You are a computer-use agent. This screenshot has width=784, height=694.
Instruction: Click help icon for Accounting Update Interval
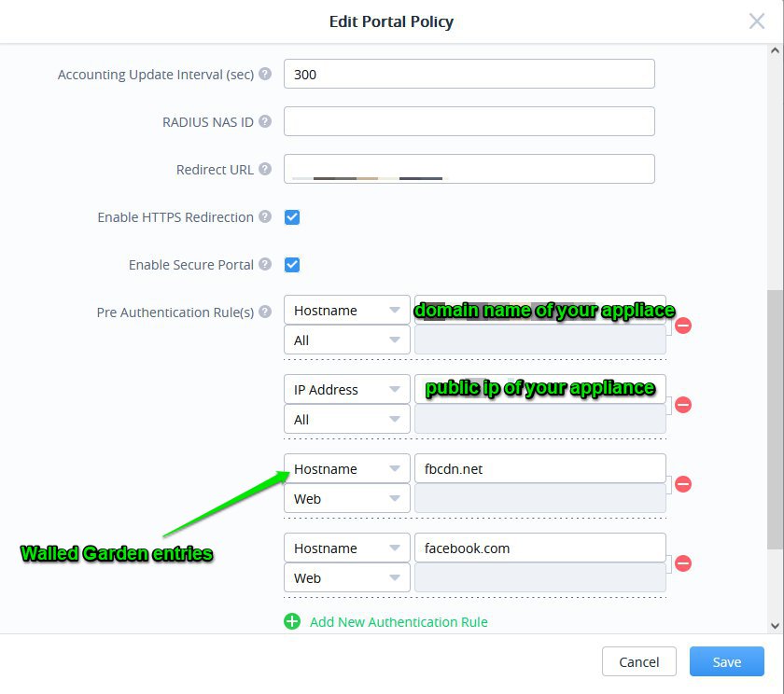click(x=265, y=74)
